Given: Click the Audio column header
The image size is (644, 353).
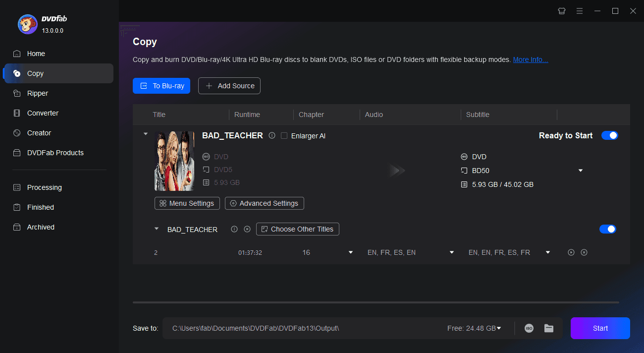Looking at the screenshot, I should (x=374, y=115).
